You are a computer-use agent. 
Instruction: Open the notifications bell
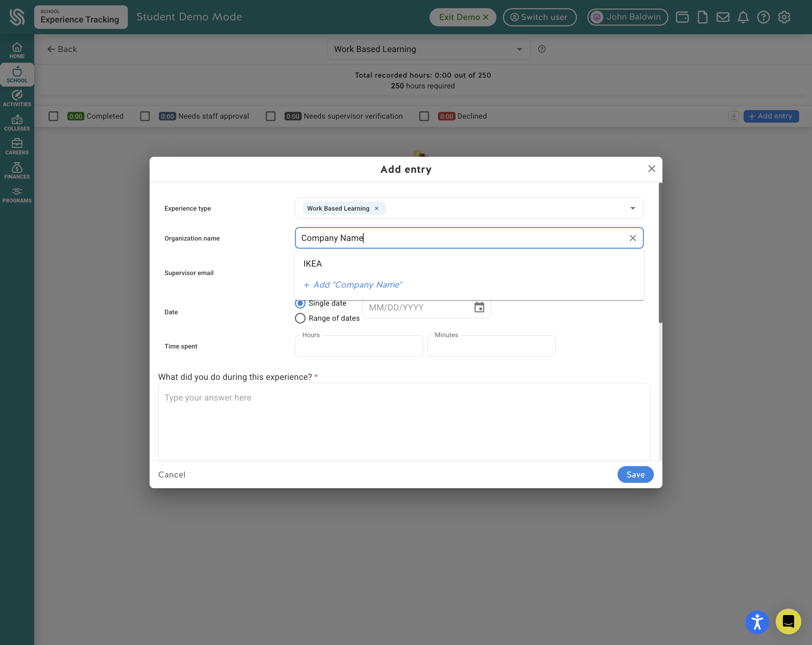pyautogui.click(x=743, y=17)
